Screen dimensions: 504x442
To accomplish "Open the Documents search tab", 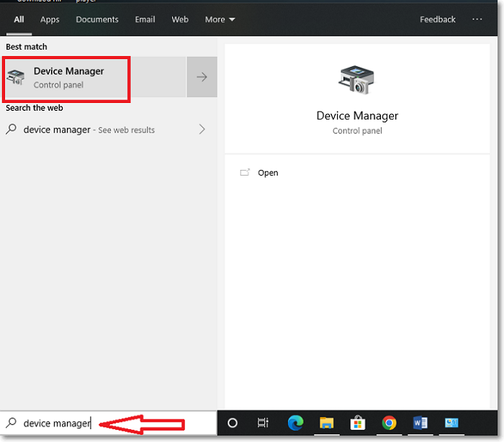I will (97, 19).
